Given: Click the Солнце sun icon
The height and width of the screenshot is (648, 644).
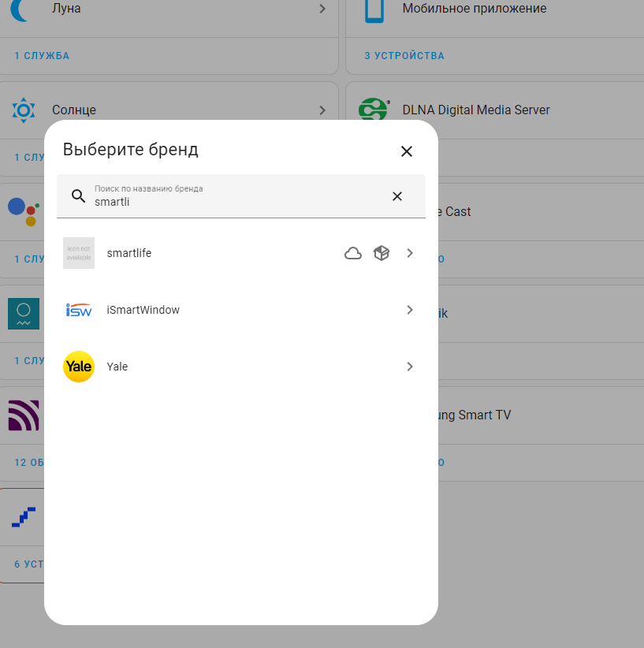Looking at the screenshot, I should coord(24,110).
